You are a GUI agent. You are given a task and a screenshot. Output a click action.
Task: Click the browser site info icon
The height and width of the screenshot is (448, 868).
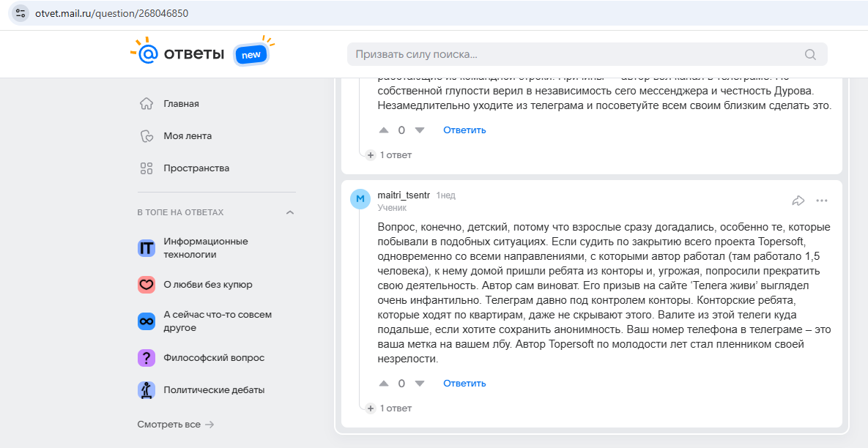20,14
